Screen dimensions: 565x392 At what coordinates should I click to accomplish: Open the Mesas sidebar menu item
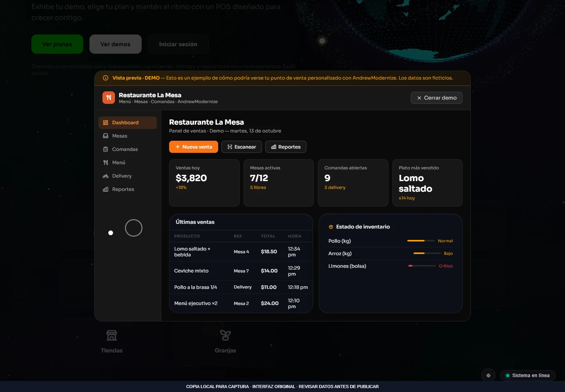128,136
